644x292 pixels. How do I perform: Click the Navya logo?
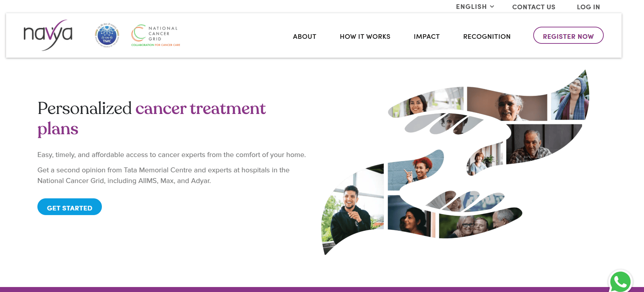pyautogui.click(x=48, y=35)
